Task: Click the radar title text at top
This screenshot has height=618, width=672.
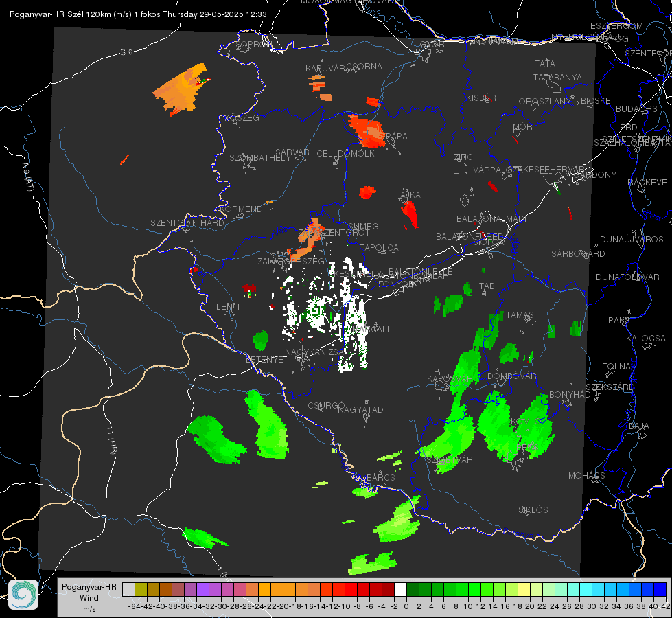Action: coord(138,14)
